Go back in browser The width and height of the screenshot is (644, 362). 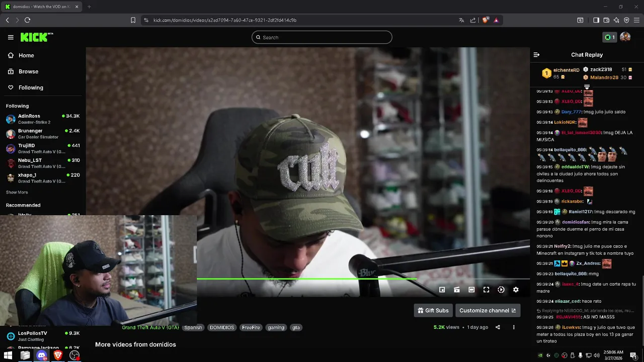pyautogui.click(x=7, y=20)
